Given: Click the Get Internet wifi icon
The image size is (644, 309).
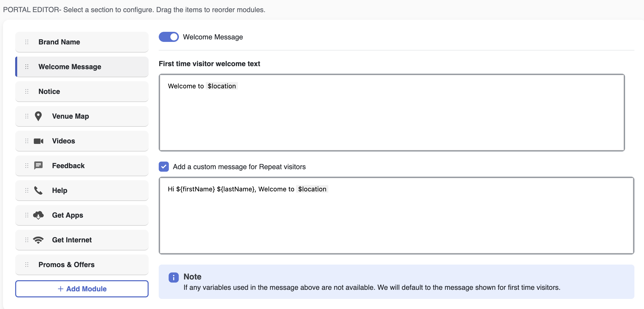Looking at the screenshot, I should coord(38,240).
